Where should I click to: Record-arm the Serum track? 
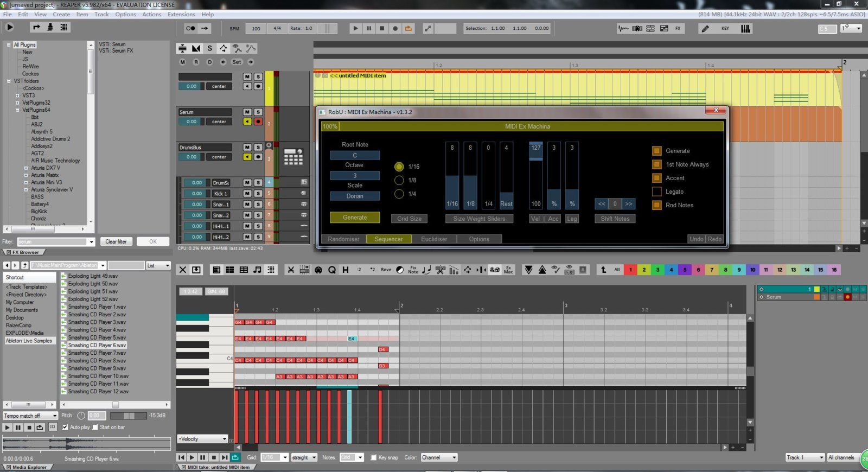pos(258,122)
